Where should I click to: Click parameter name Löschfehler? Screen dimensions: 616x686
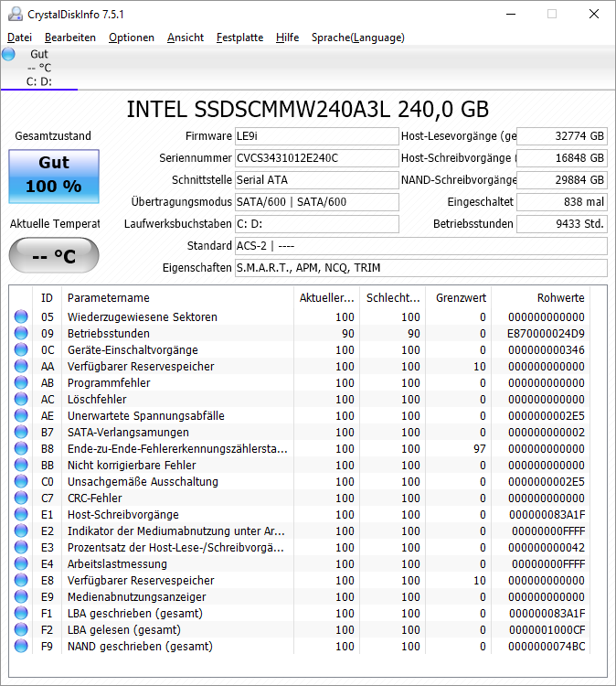pos(97,400)
